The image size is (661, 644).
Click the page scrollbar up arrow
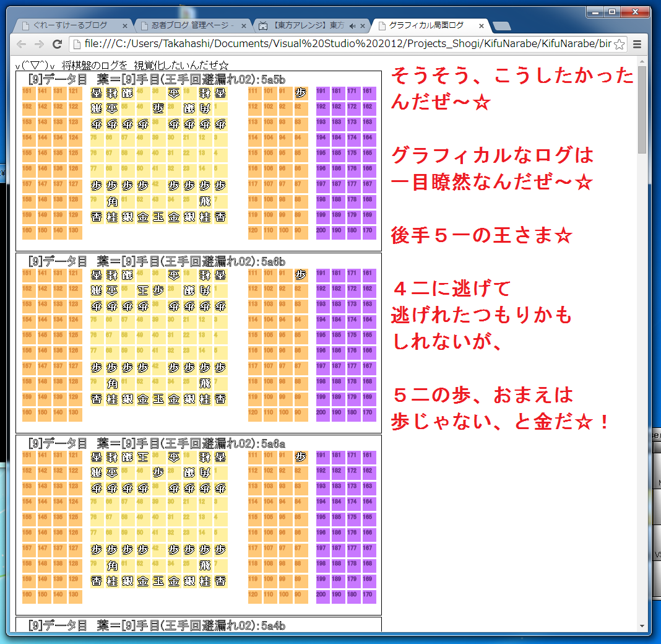642,61
